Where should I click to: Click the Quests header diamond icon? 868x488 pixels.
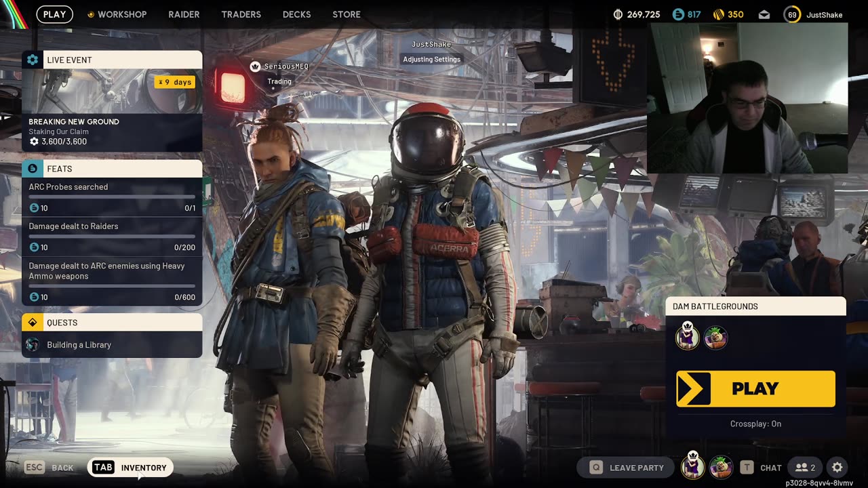(33, 323)
